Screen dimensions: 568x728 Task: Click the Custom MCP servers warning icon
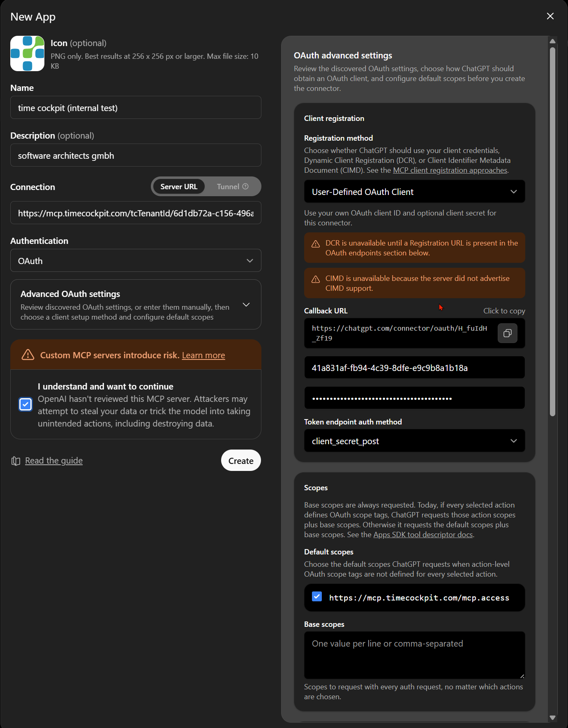pos(28,355)
